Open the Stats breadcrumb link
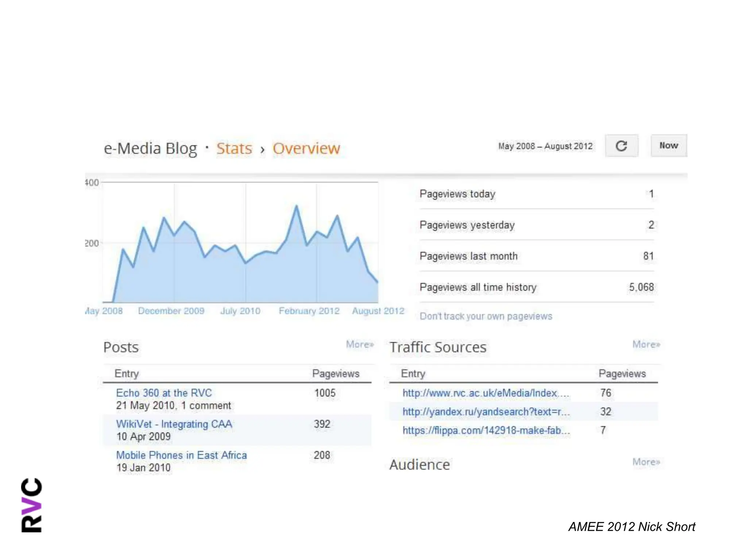The width and height of the screenshot is (747, 560). click(234, 148)
